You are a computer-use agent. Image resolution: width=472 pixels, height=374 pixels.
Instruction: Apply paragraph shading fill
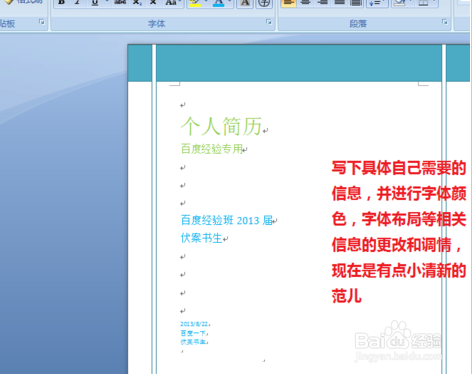pyautogui.click(x=399, y=3)
